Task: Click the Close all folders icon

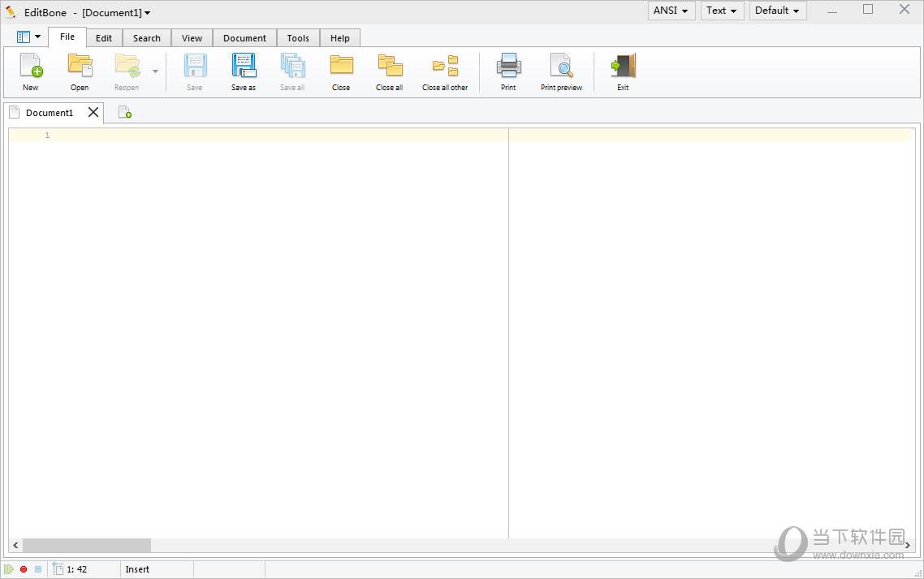Action: point(390,65)
